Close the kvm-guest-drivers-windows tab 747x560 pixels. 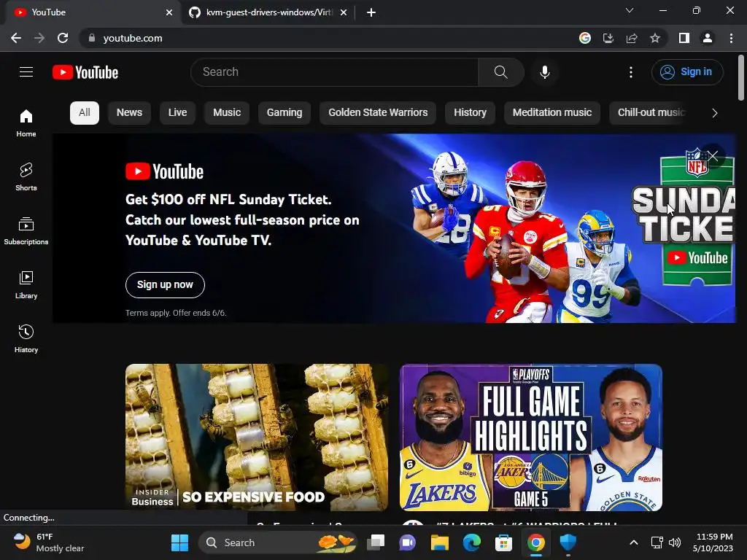pyautogui.click(x=343, y=12)
